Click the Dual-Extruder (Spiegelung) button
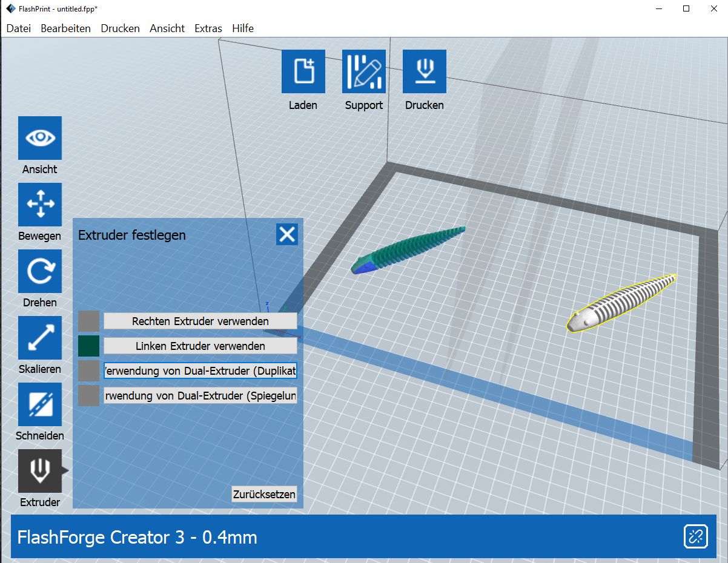 pos(200,396)
